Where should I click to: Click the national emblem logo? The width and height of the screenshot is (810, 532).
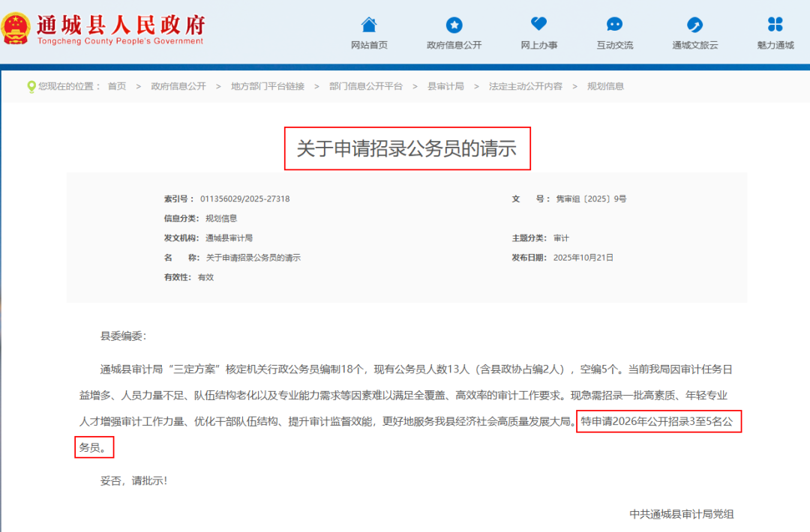16,29
